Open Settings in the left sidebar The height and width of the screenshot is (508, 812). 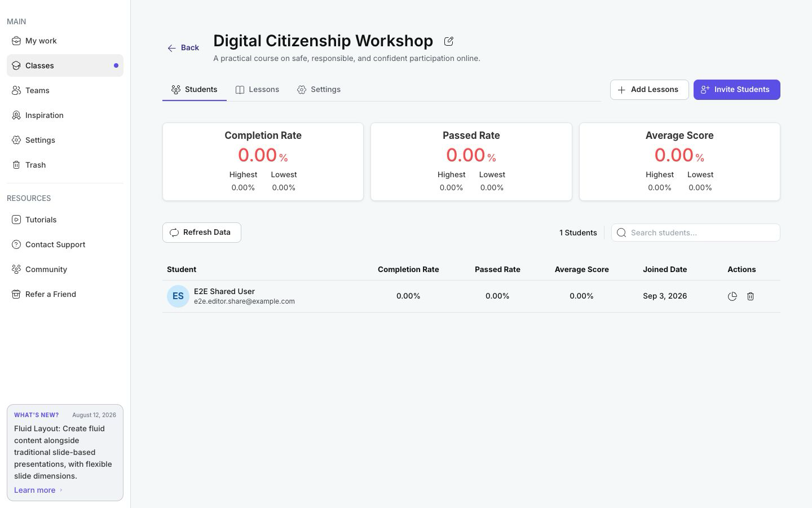pyautogui.click(x=65, y=140)
